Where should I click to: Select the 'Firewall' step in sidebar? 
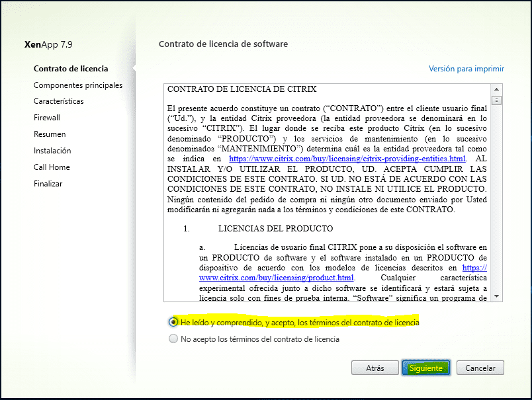coord(49,118)
